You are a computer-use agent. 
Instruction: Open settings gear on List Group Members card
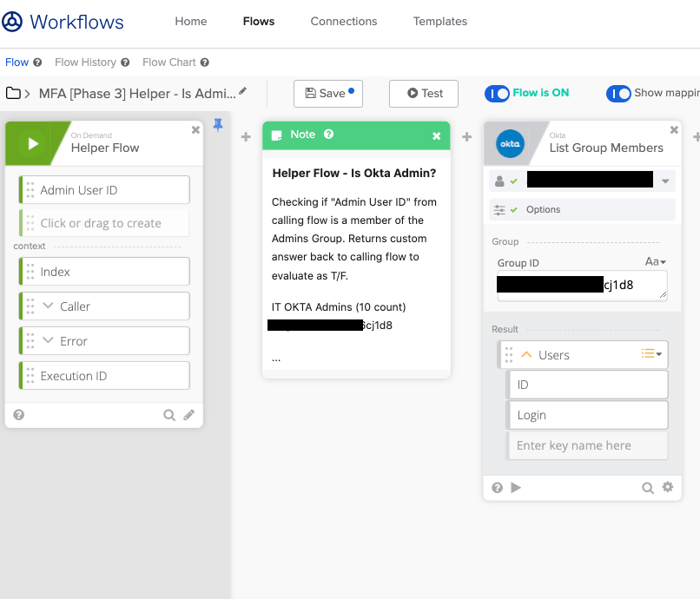[667, 487]
